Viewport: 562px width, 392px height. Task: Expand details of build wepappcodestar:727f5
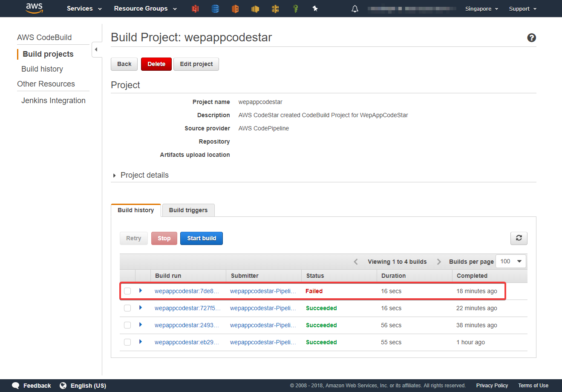click(x=141, y=308)
